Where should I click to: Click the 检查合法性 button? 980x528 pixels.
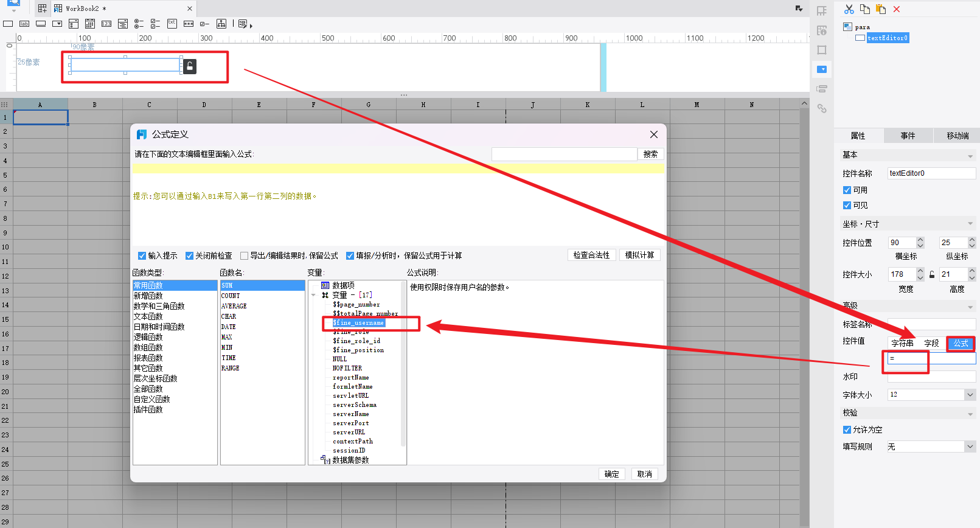[591, 255]
